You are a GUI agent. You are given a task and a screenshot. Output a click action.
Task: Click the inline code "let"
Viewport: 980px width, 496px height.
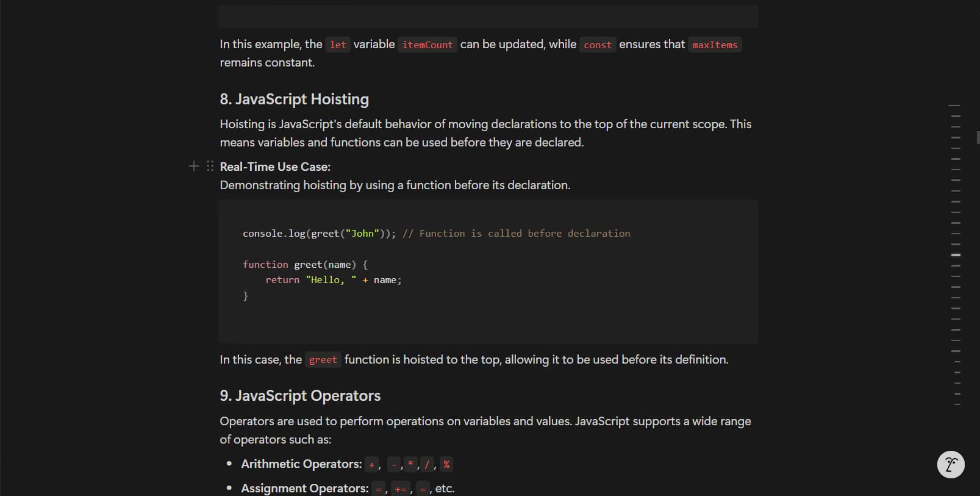(x=338, y=45)
